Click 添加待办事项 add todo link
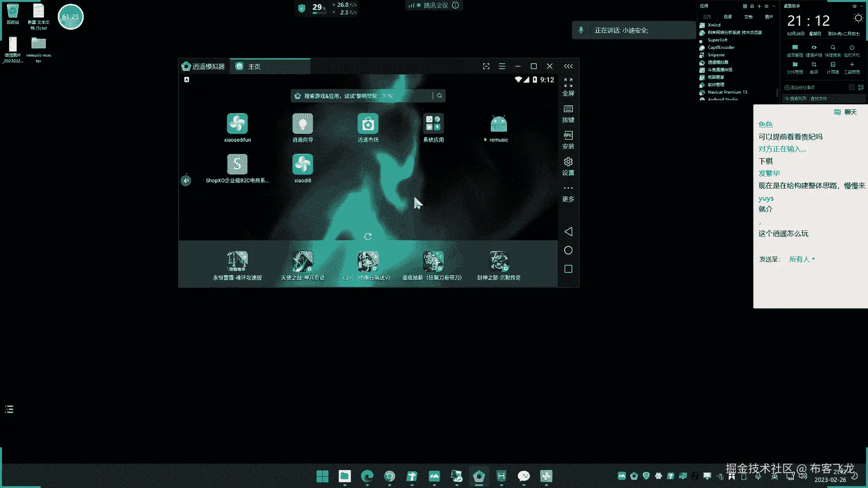 [x=799, y=88]
